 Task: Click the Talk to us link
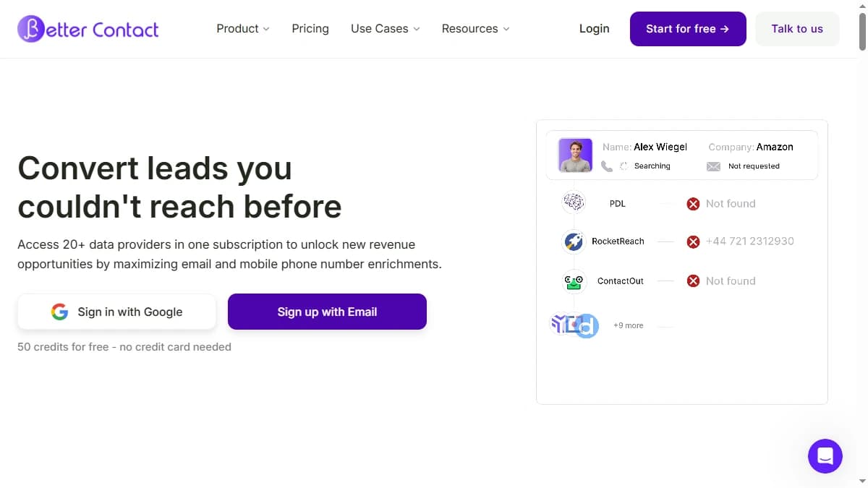[797, 29]
